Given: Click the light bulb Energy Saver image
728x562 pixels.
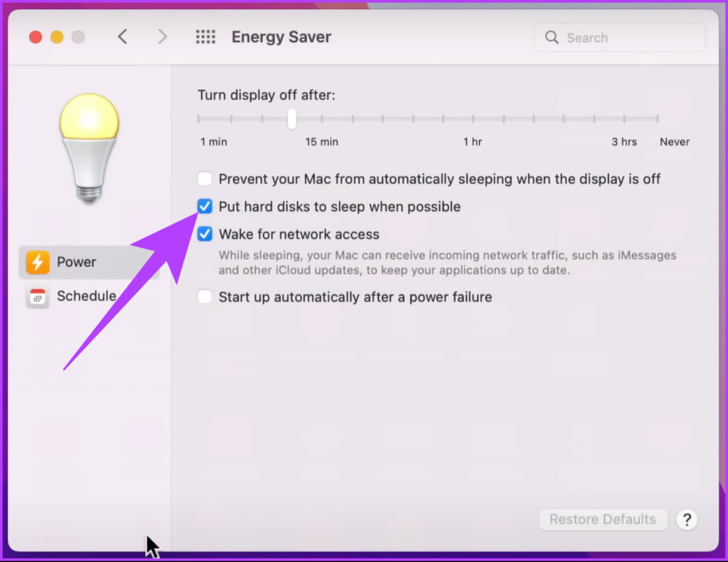Looking at the screenshot, I should 89,148.
